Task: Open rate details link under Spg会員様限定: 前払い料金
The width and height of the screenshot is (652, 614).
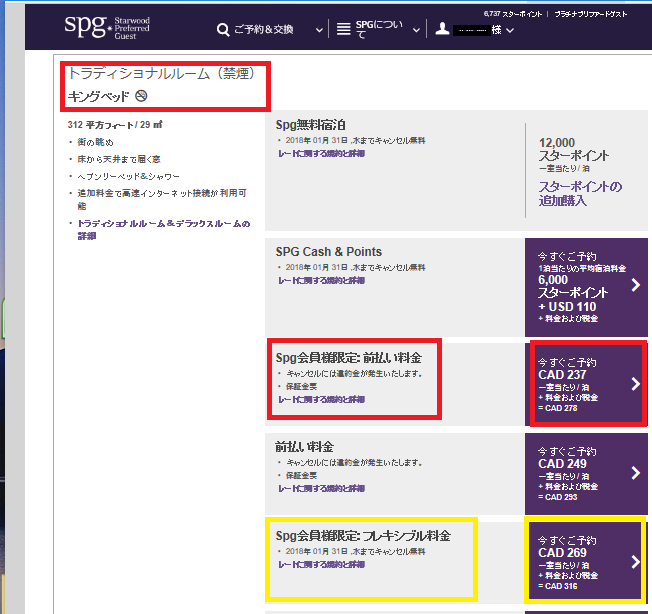Action: click(x=321, y=399)
